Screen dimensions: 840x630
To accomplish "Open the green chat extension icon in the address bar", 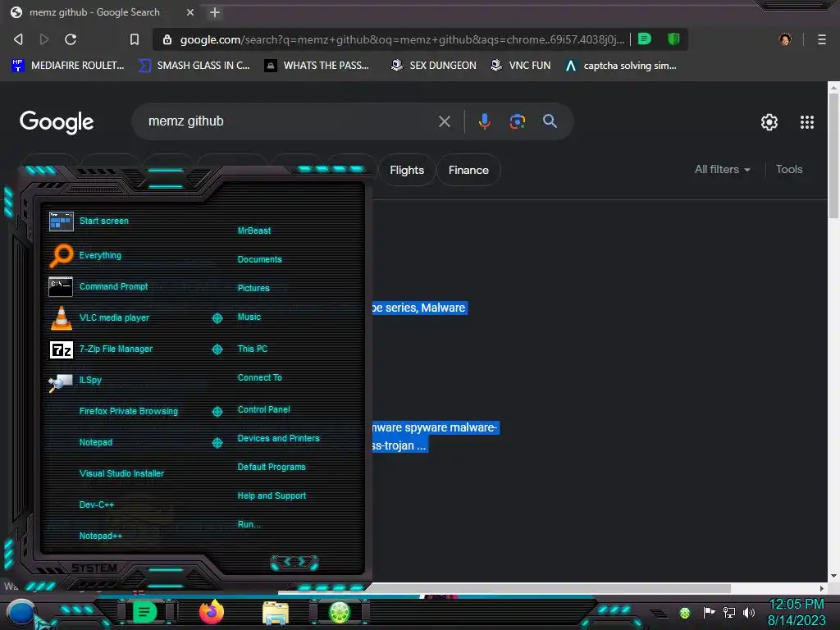I will (x=645, y=39).
